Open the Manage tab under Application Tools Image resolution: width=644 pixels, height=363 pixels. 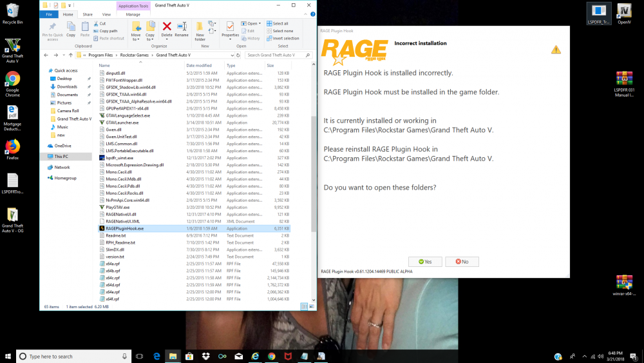[x=133, y=14]
